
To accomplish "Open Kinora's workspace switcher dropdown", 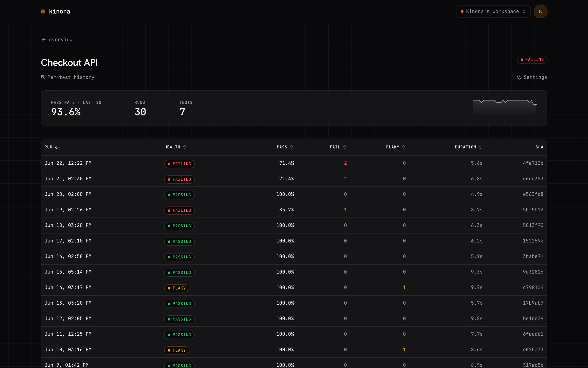I will 493,11.
